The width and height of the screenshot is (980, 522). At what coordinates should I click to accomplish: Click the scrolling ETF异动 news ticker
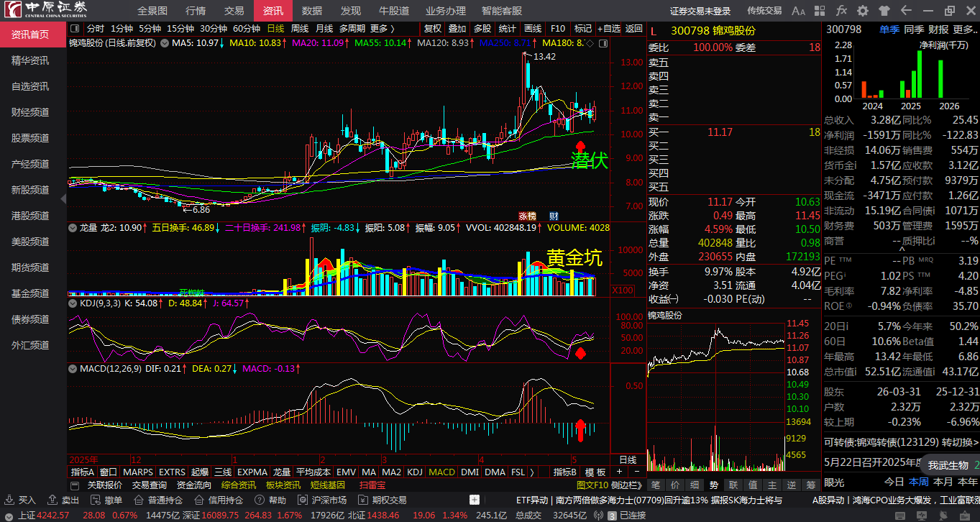click(649, 500)
